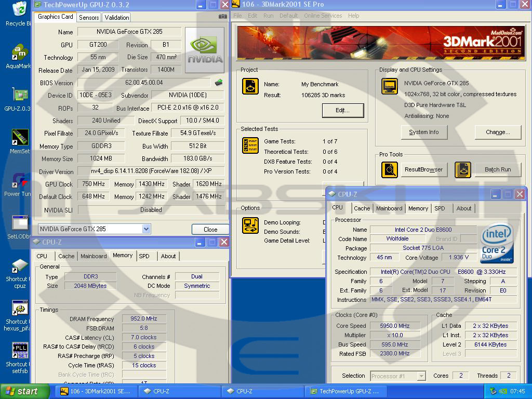The height and width of the screenshot is (399, 532).
Task: Launch the Power Tun desktop shortcut
Action: [x=20, y=180]
